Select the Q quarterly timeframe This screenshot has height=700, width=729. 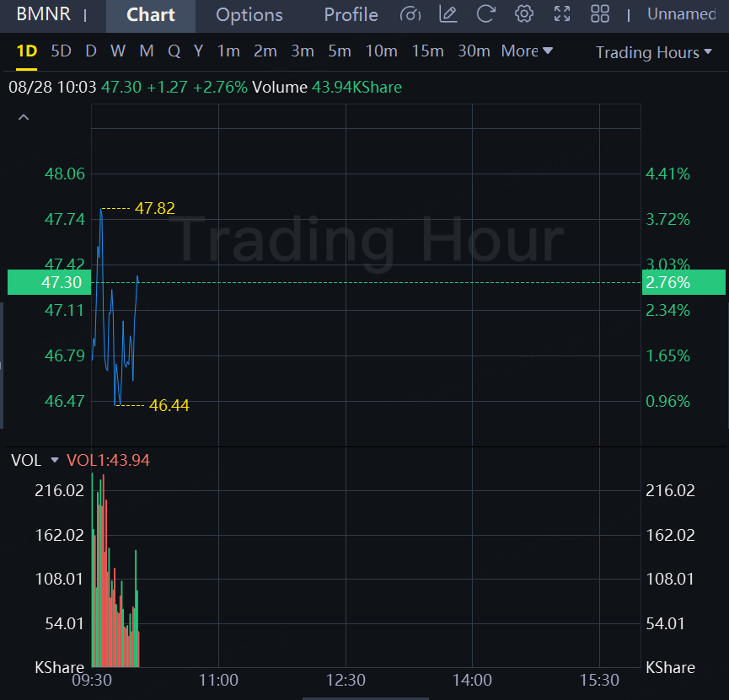(174, 51)
